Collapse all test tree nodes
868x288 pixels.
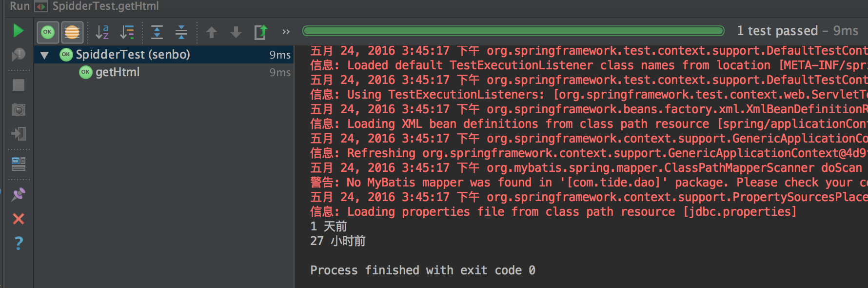(x=181, y=32)
